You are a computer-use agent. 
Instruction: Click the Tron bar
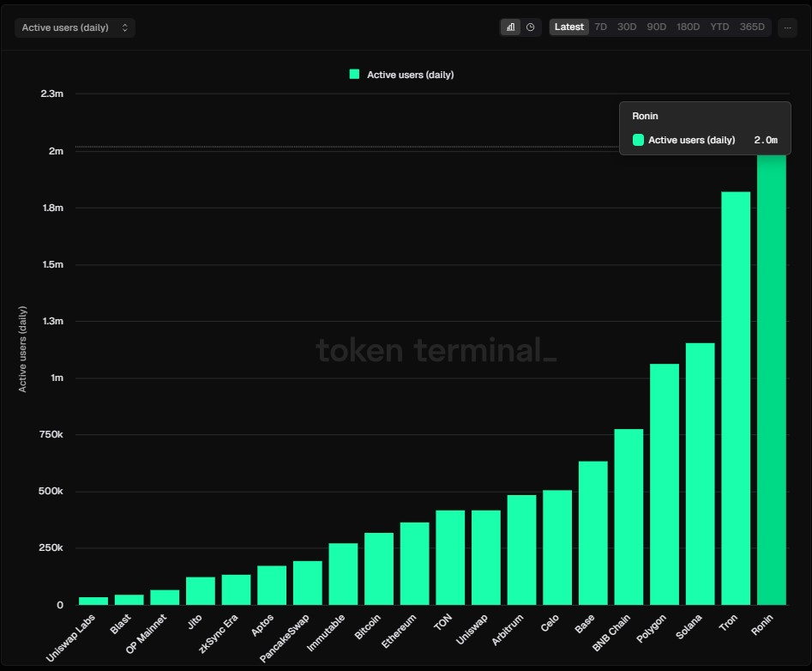pyautogui.click(x=736, y=398)
